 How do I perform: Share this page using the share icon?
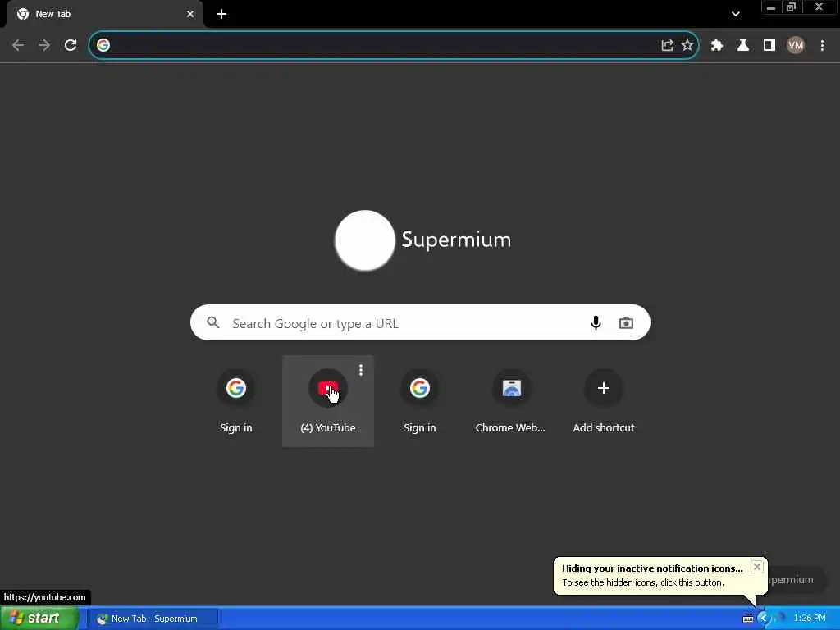(667, 45)
